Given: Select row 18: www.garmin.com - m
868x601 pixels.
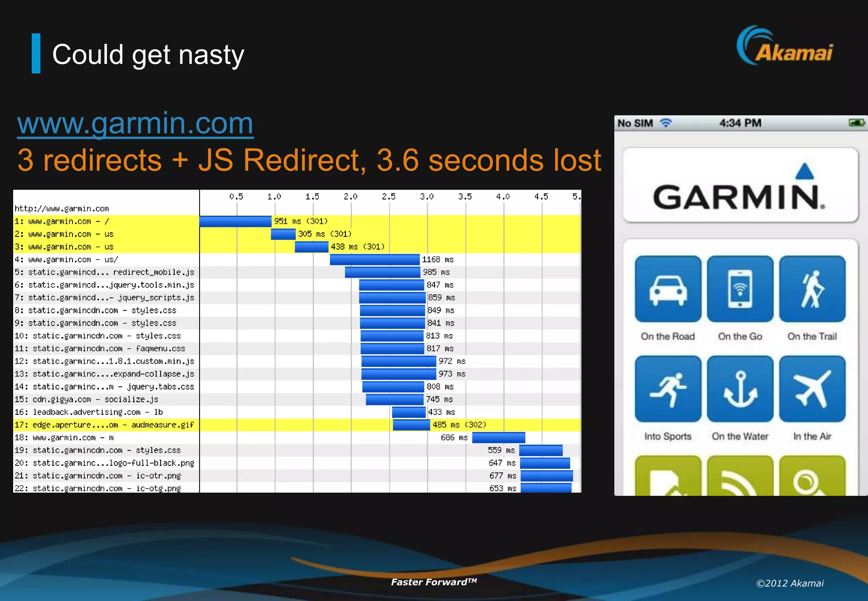Looking at the screenshot, I should pos(297,437).
